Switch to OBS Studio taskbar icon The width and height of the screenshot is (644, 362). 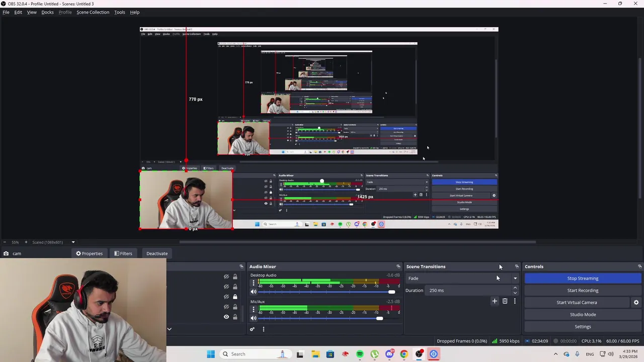[x=419, y=354]
